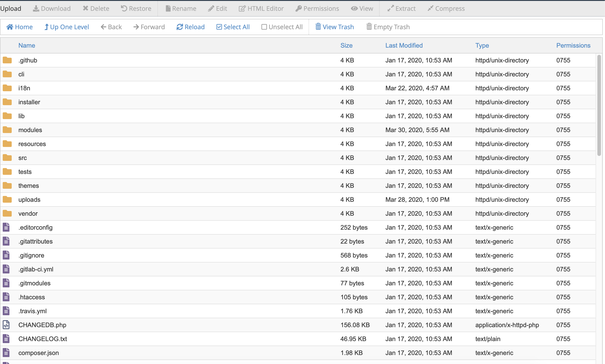This screenshot has width=605, height=364.
Task: Sort by Type column header
Action: coord(482,45)
